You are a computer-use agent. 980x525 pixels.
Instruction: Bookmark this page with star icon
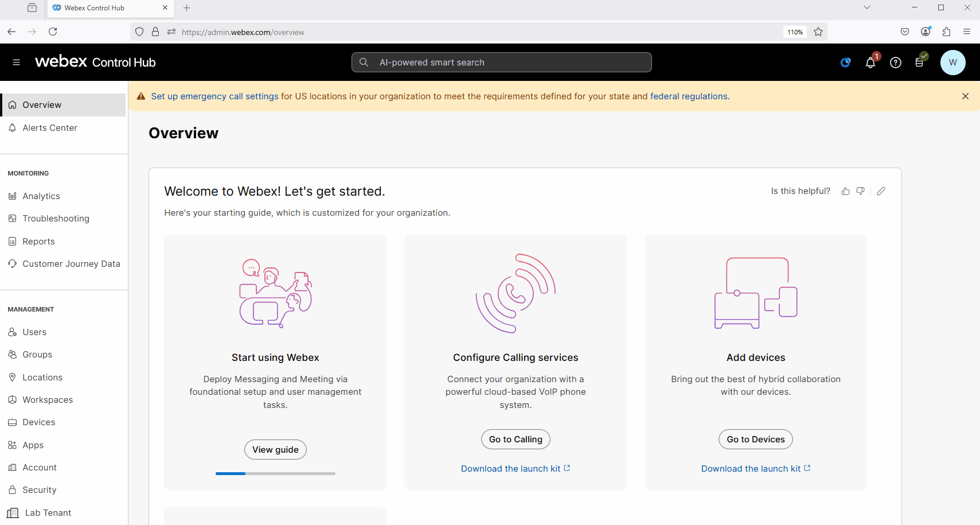point(818,32)
